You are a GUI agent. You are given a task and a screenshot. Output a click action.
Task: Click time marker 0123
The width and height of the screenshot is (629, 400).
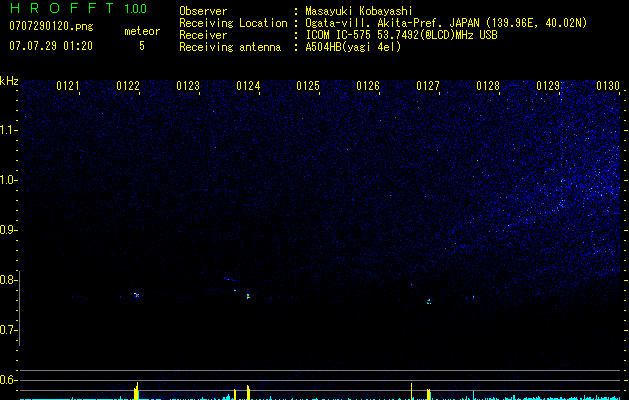(188, 86)
